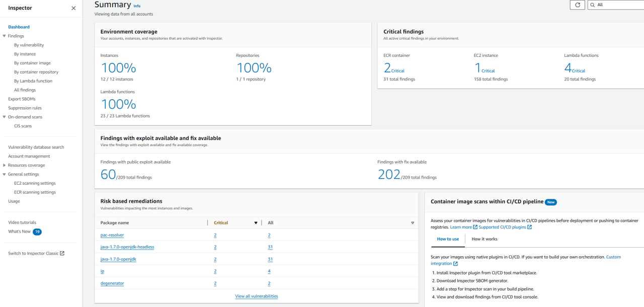This screenshot has width=644, height=307.
Task: Open the ip package link
Action: pos(103,271)
